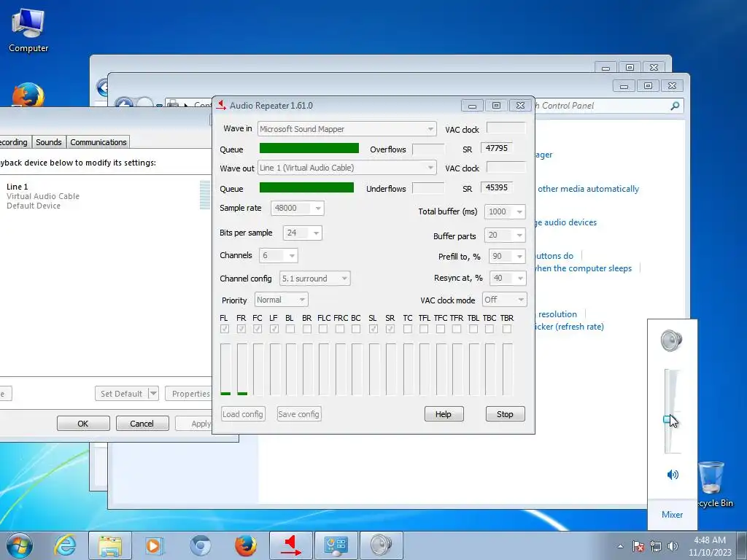Click the FR channel checkbox
This screenshot has width=747, height=560.
point(241,329)
